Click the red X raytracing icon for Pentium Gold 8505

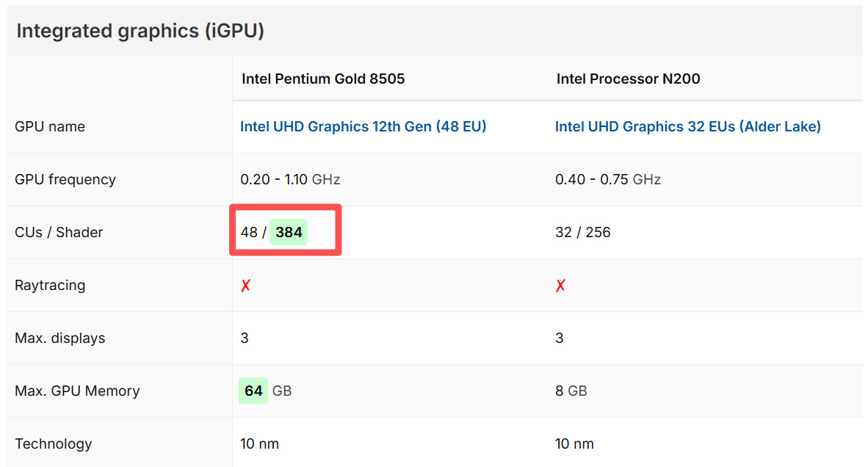[x=246, y=285]
